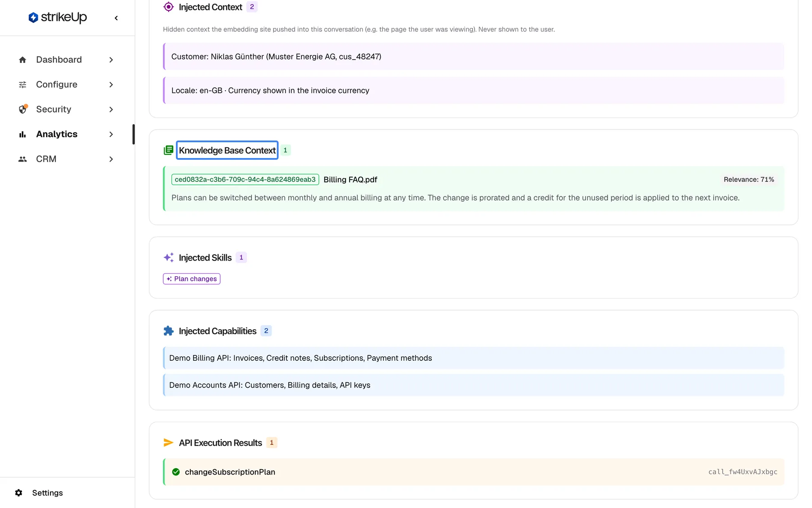Click the call_fw4UxvAJxbgc call ID
812x508 pixels.
[x=743, y=472]
